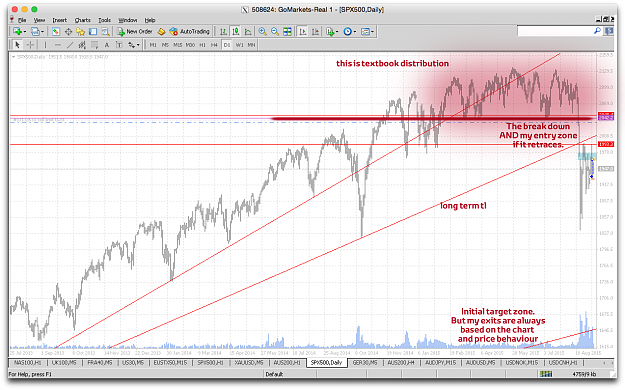Select the crosshair tool

point(30,45)
